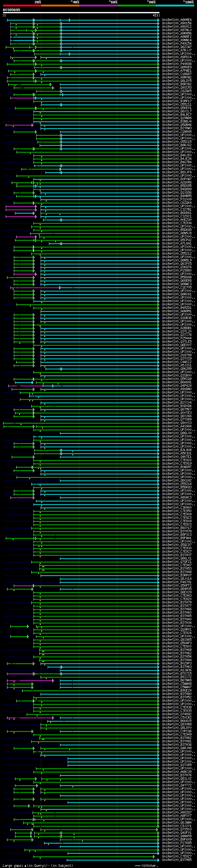This screenshot has width=197, height=868.
Task: Open hit UniRef100_A9U156
Action: pos(177,23)
